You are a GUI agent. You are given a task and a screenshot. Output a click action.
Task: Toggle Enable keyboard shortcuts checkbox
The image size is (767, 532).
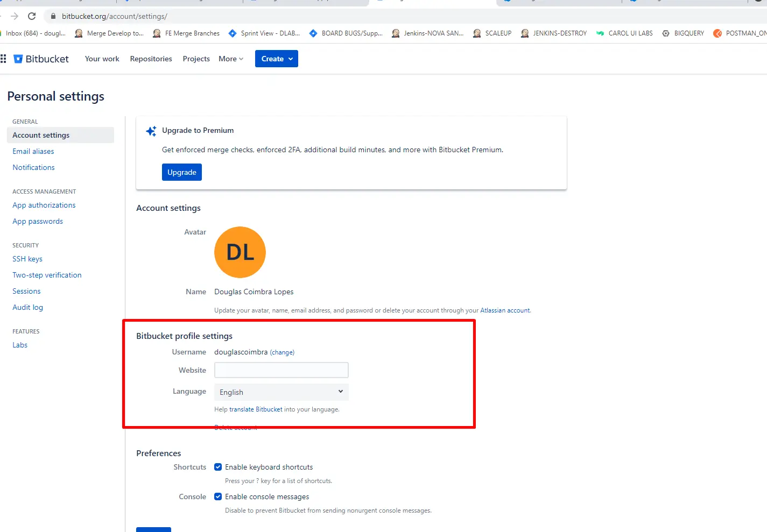(x=218, y=467)
